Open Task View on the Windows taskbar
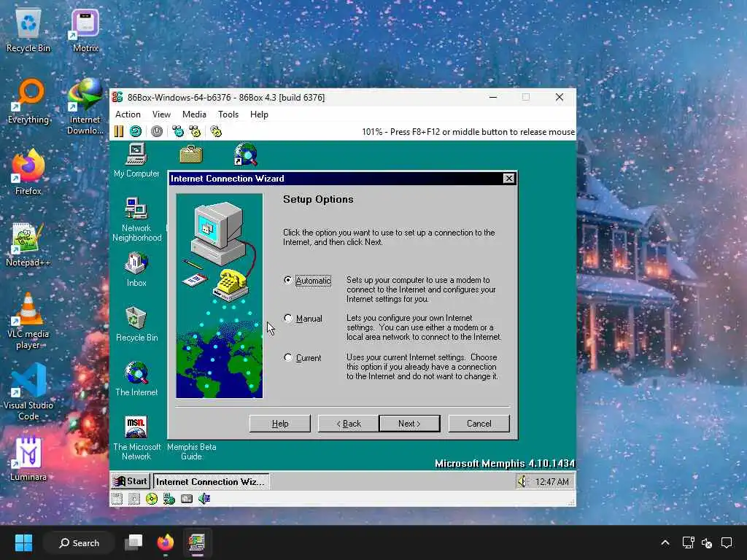 click(x=133, y=542)
